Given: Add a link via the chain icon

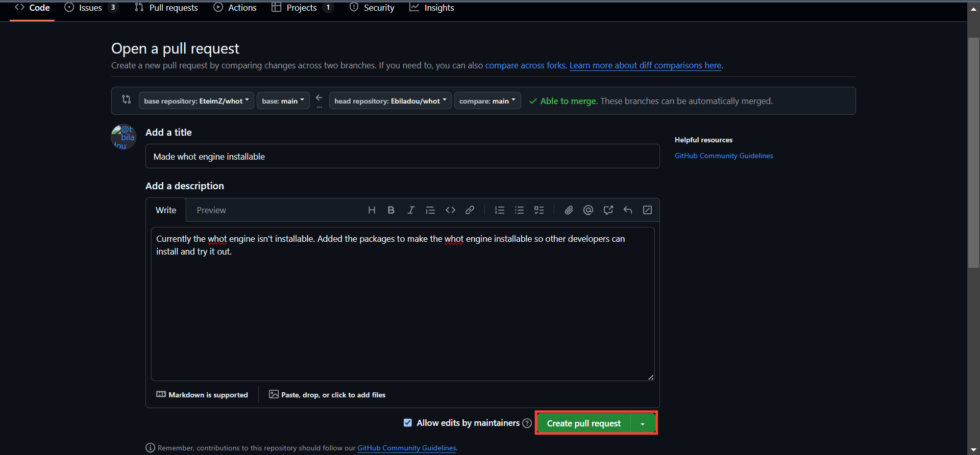Looking at the screenshot, I should coord(470,210).
